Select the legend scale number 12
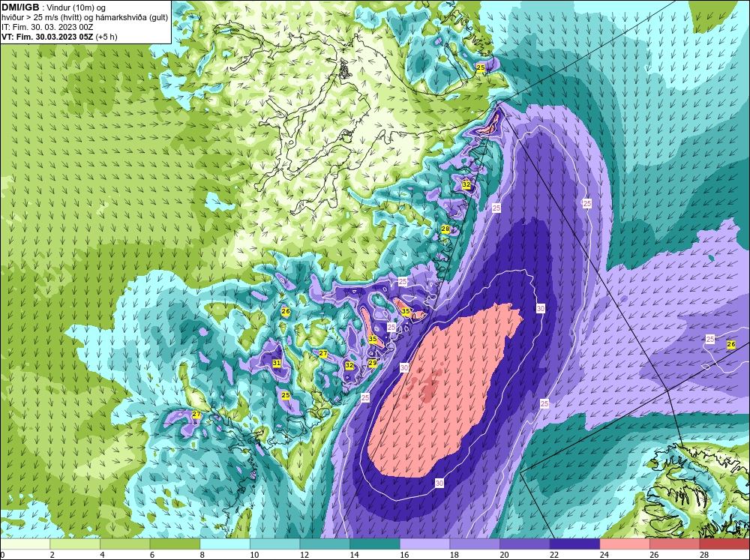 pyautogui.click(x=304, y=555)
